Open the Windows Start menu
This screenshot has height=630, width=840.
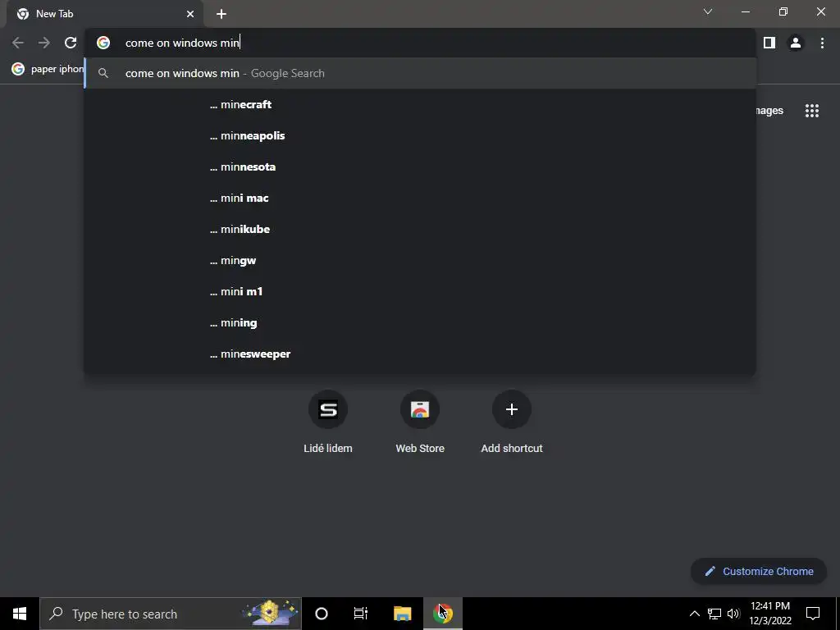(20, 614)
